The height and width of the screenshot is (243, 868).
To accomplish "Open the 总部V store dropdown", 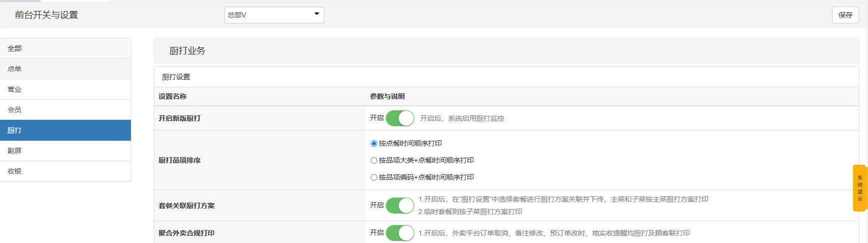I will click(x=274, y=15).
